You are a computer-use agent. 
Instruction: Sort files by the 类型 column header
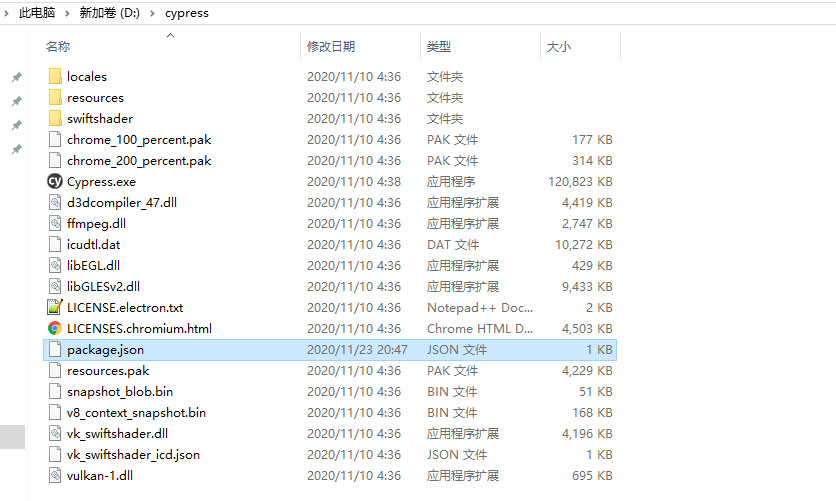tap(439, 46)
